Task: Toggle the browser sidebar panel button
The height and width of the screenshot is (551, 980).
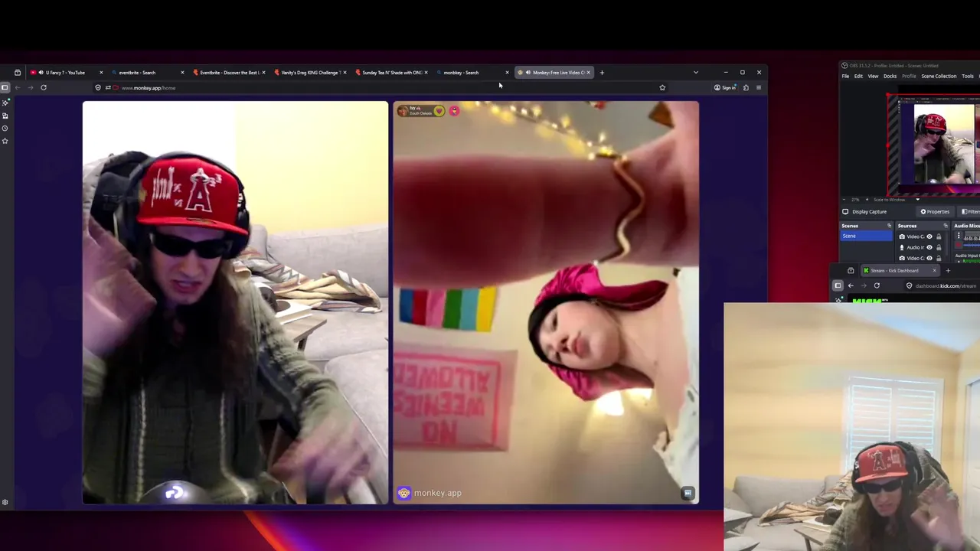Action: (5, 87)
